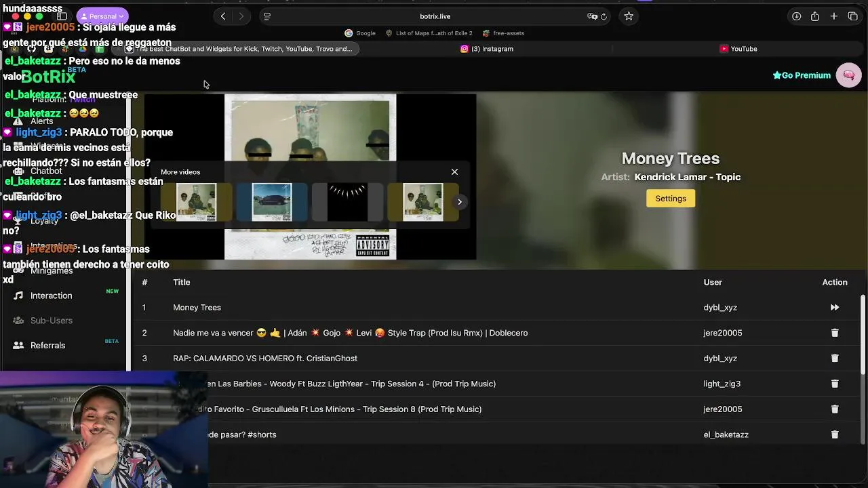Open the free-assets bookmark
This screenshot has width=868, height=488.
tap(503, 33)
